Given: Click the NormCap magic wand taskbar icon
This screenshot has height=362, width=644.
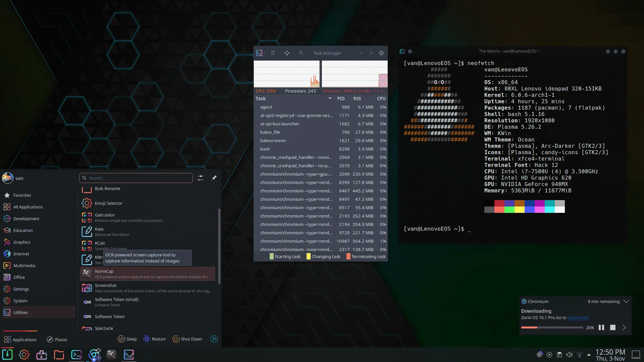Looking at the screenshot, I should click(x=111, y=355).
